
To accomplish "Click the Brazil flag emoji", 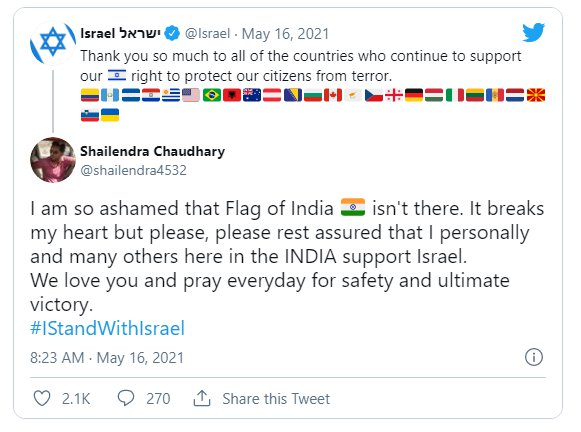I will click(212, 95).
